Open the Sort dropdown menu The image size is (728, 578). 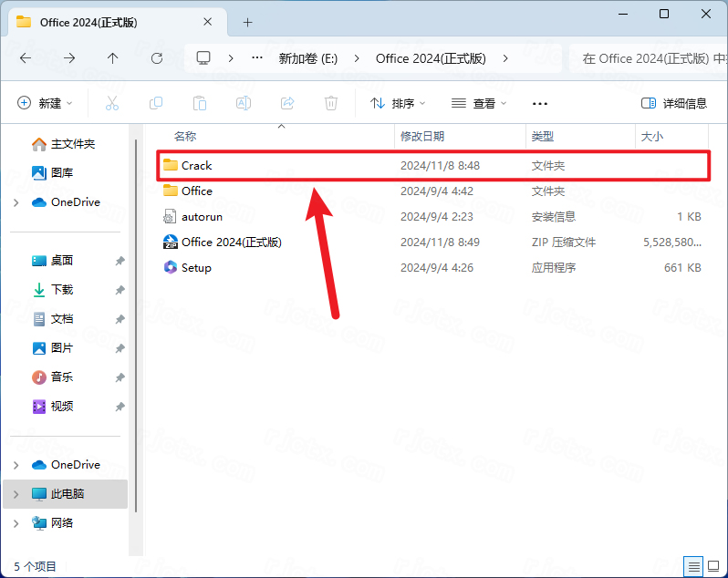(398, 103)
